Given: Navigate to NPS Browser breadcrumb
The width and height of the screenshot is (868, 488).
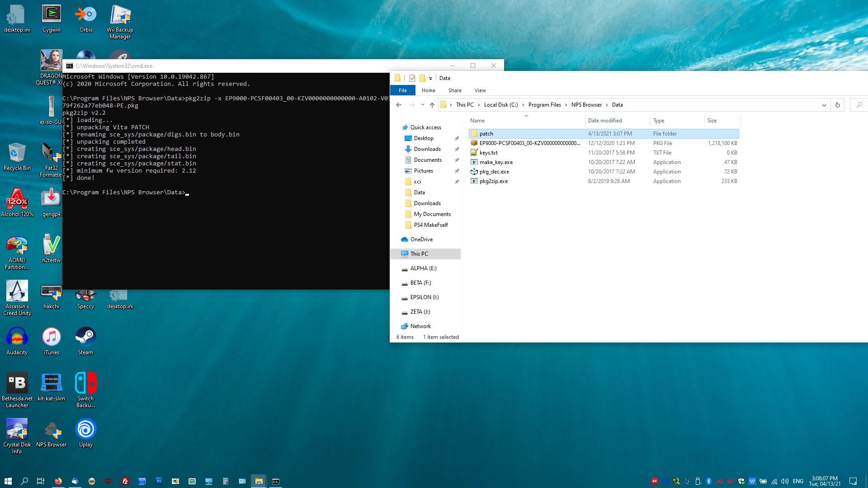Looking at the screenshot, I should (x=586, y=105).
